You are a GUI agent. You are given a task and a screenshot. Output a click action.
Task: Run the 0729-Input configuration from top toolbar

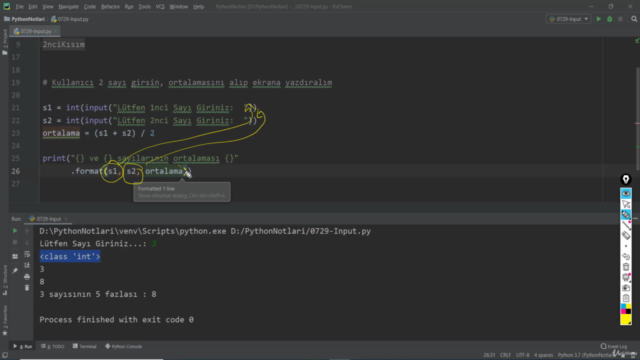[598, 19]
